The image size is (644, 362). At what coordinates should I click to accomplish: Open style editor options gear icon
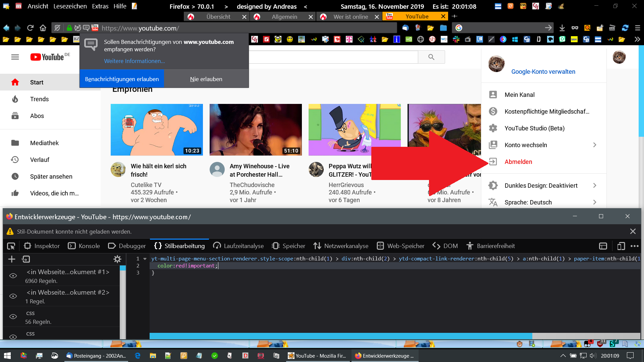click(x=117, y=259)
